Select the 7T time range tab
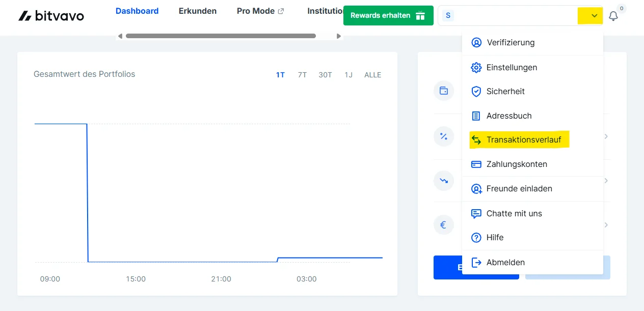644x311 pixels. pyautogui.click(x=302, y=74)
